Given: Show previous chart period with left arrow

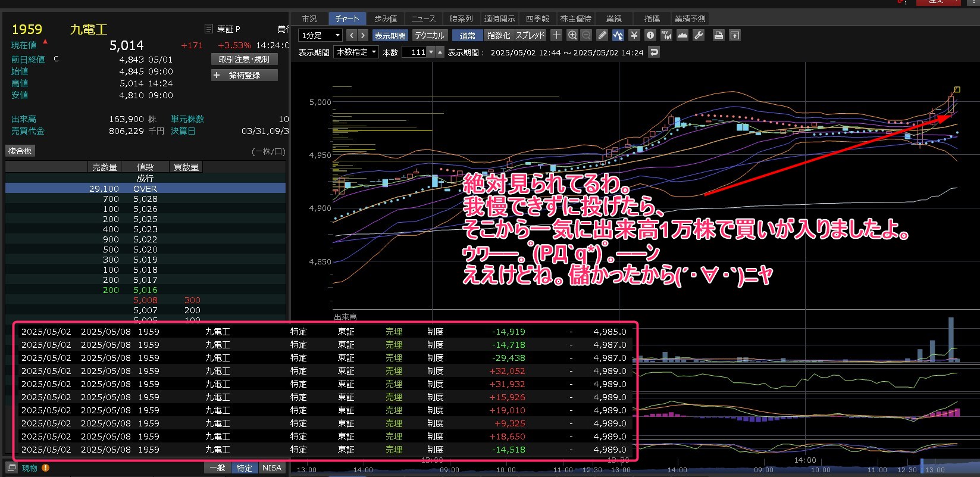Looking at the screenshot, I should coord(351,35).
